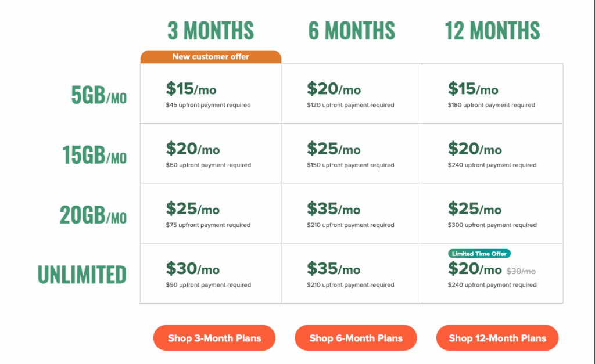Select the Unlimited 3-month $30/mo cell
The width and height of the screenshot is (595, 364).
coord(210,273)
